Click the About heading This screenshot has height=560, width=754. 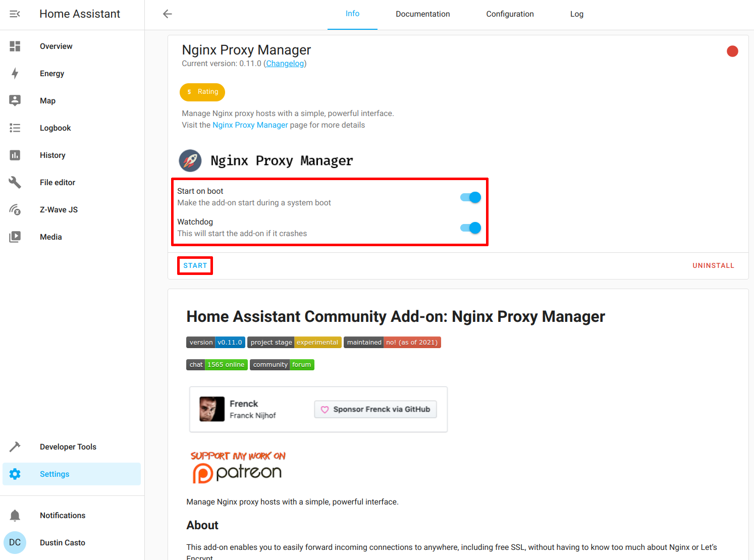coord(202,526)
